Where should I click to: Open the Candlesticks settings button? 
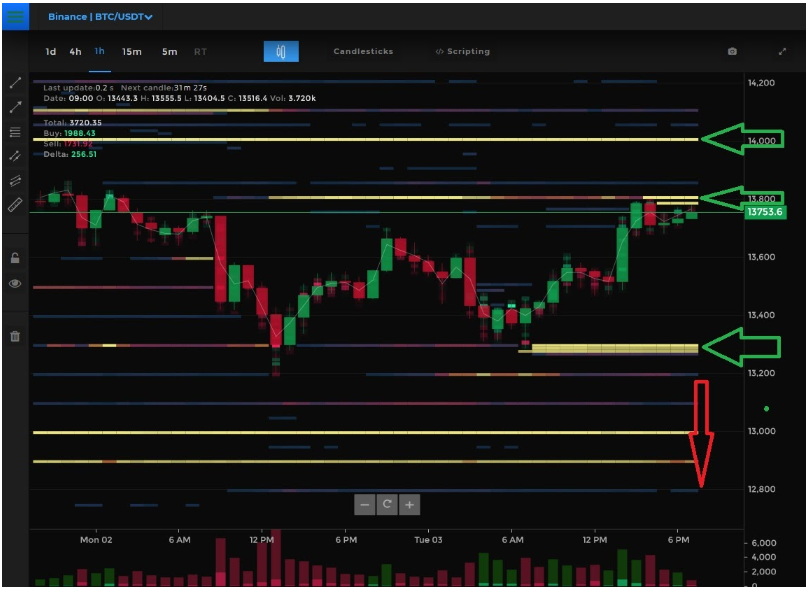363,52
